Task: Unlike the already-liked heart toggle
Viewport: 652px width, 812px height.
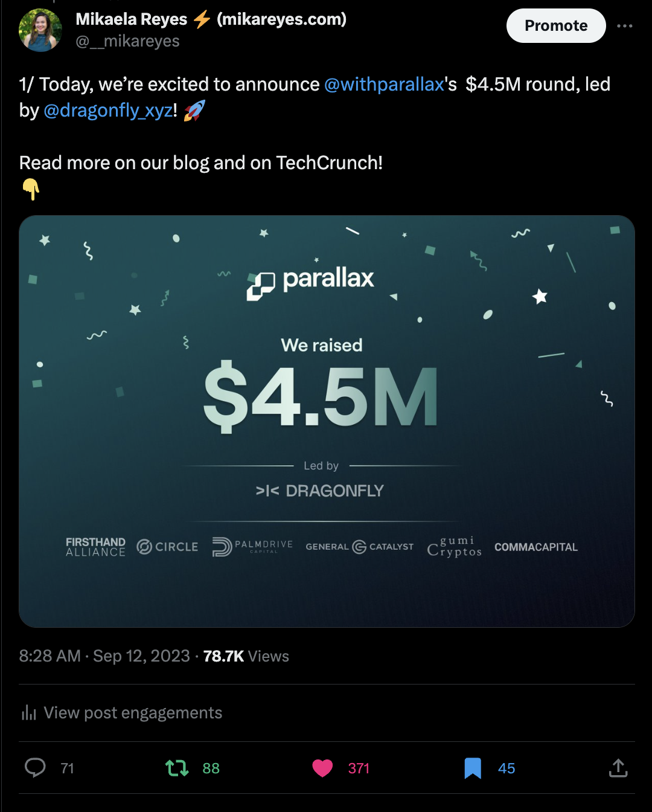Action: click(x=324, y=768)
